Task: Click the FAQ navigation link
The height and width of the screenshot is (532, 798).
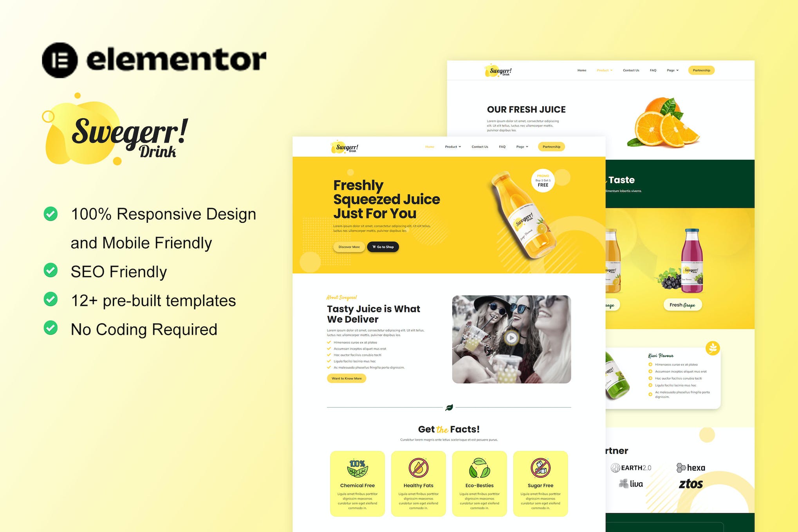Action: [x=502, y=147]
